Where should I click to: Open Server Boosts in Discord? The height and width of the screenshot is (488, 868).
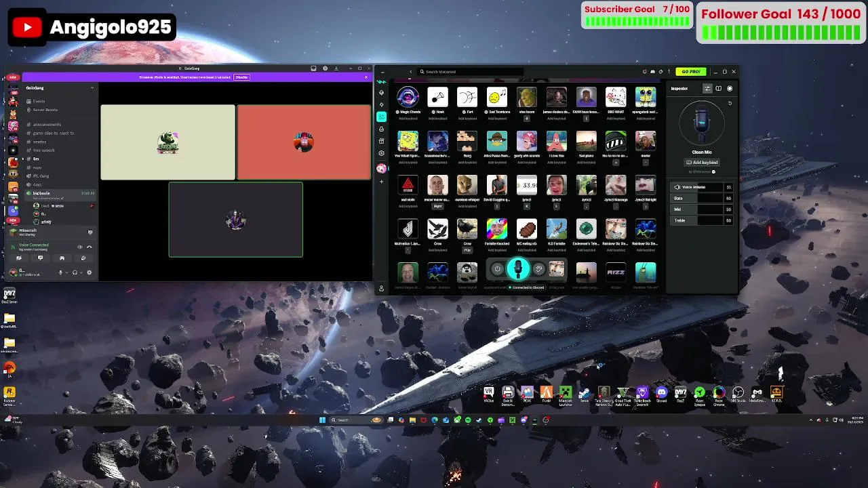click(x=45, y=110)
